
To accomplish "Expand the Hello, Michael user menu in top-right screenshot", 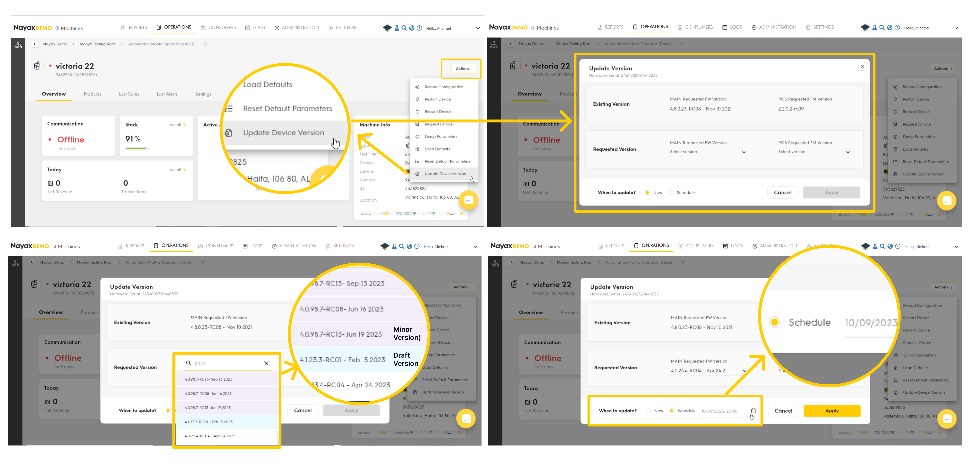I will coord(956,28).
